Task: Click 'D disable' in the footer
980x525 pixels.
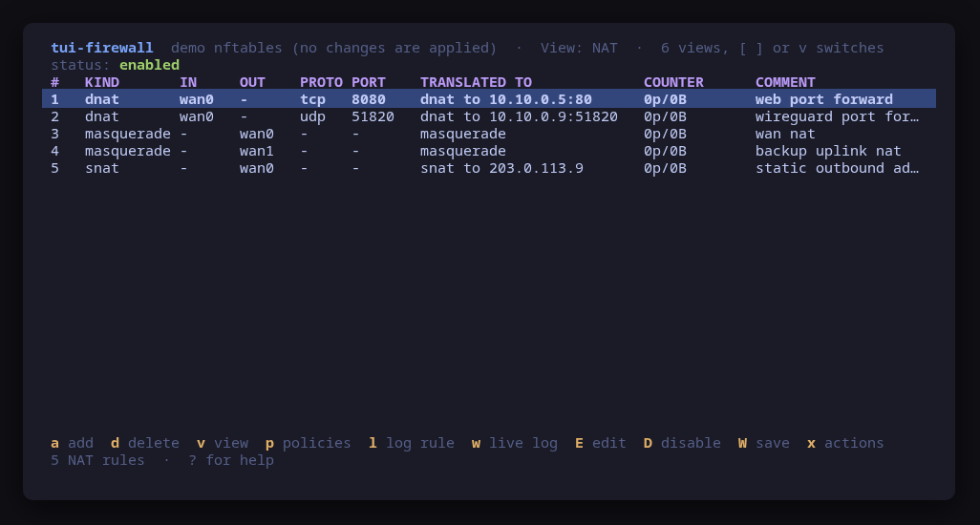Action: (x=682, y=443)
